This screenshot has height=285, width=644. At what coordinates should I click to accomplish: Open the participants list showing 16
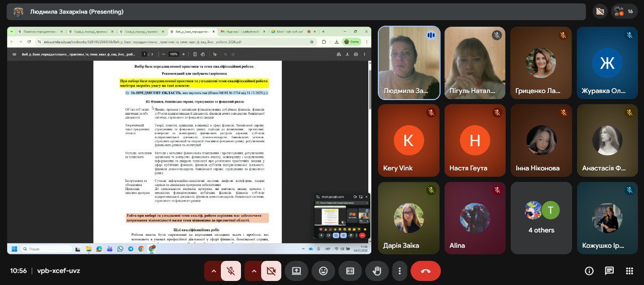(x=624, y=11)
